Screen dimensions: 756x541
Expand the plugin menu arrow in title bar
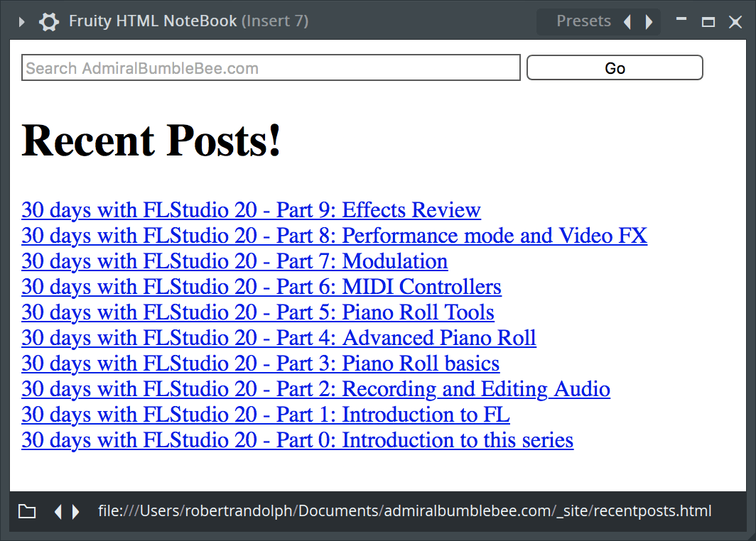click(21, 22)
